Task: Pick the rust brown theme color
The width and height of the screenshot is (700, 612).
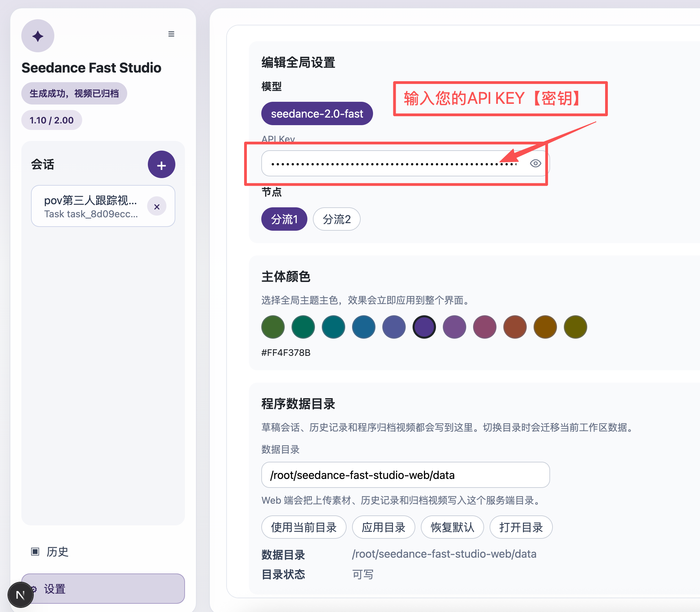Action: point(515,327)
